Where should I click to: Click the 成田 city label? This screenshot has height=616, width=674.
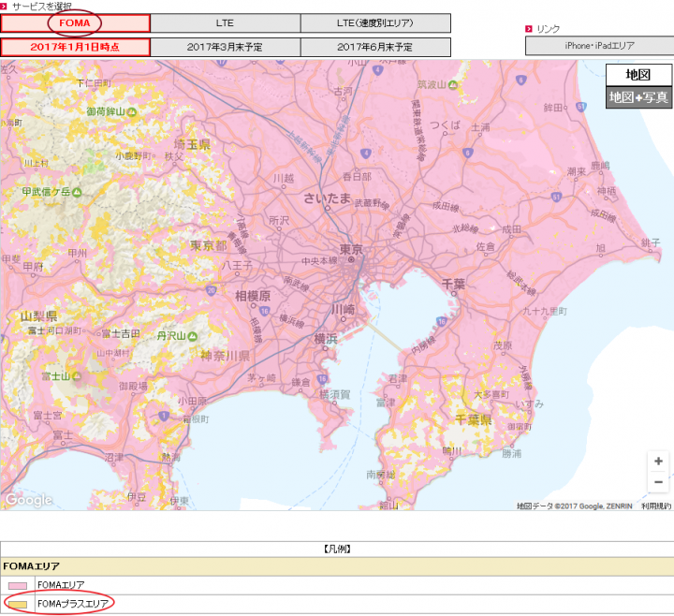[x=511, y=229]
